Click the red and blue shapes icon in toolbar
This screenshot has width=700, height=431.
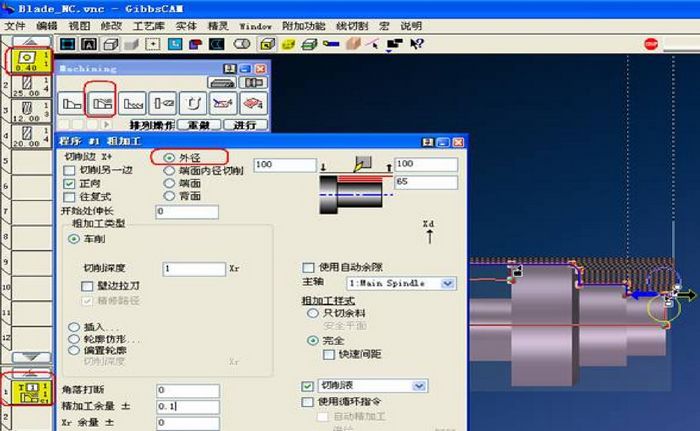point(195,44)
